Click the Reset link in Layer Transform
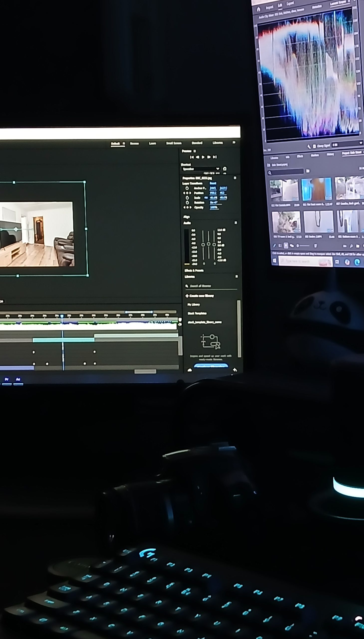This screenshot has width=364, height=639. [x=213, y=183]
